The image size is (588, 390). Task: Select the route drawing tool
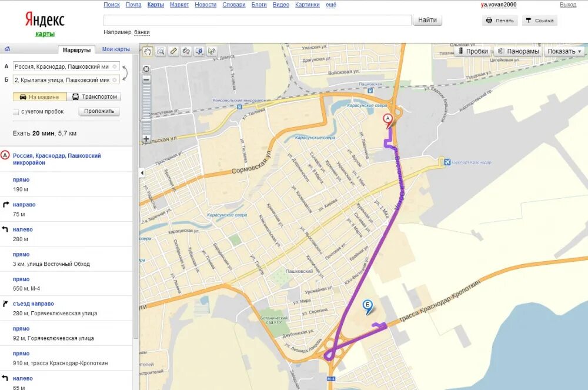click(x=186, y=51)
